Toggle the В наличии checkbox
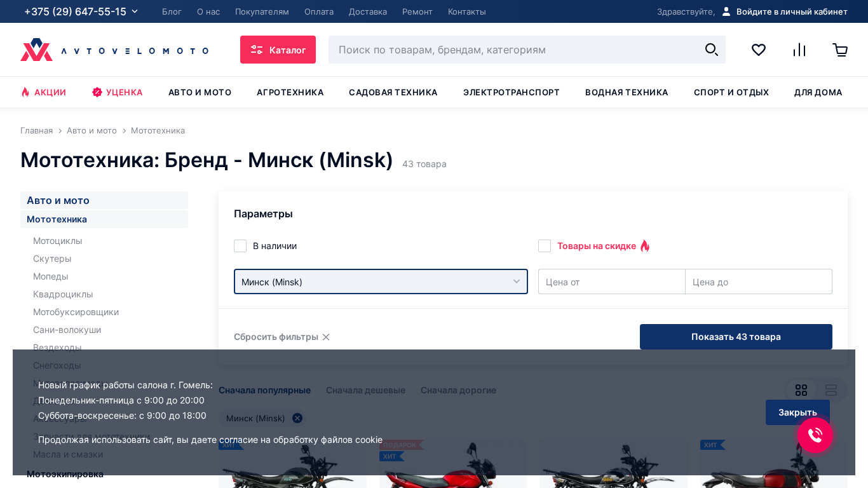 (240, 246)
